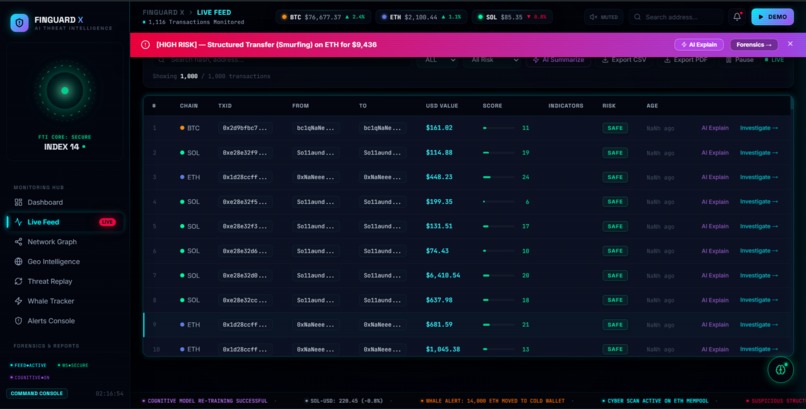Investigate the $6,410.54 transaction
This screenshot has width=806, height=409.
click(x=759, y=275)
